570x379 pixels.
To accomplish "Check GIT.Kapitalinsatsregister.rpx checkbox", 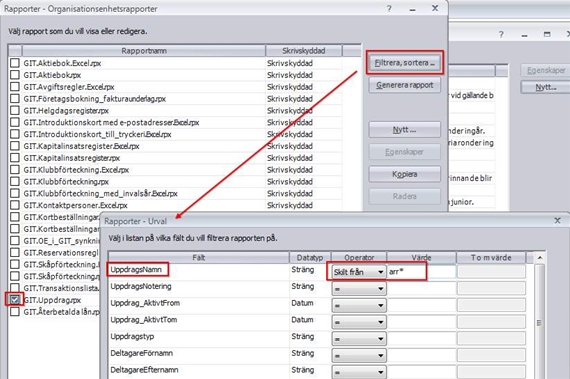I will [15, 158].
